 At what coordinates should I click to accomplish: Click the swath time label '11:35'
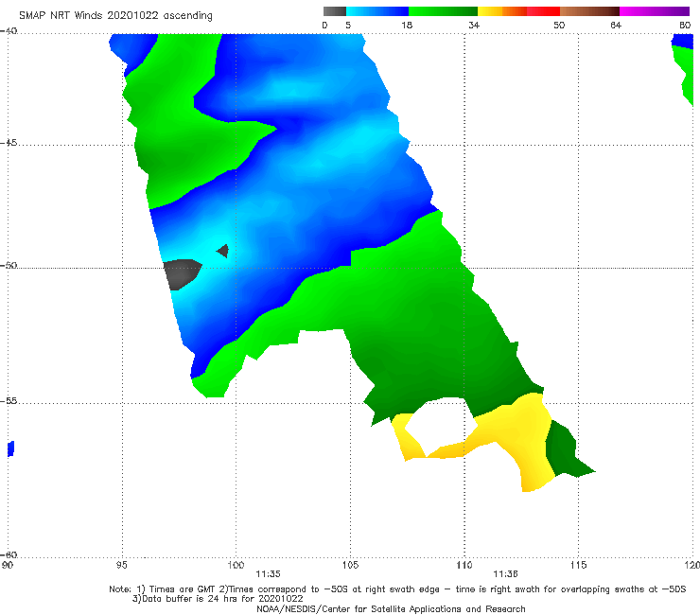[x=268, y=574]
